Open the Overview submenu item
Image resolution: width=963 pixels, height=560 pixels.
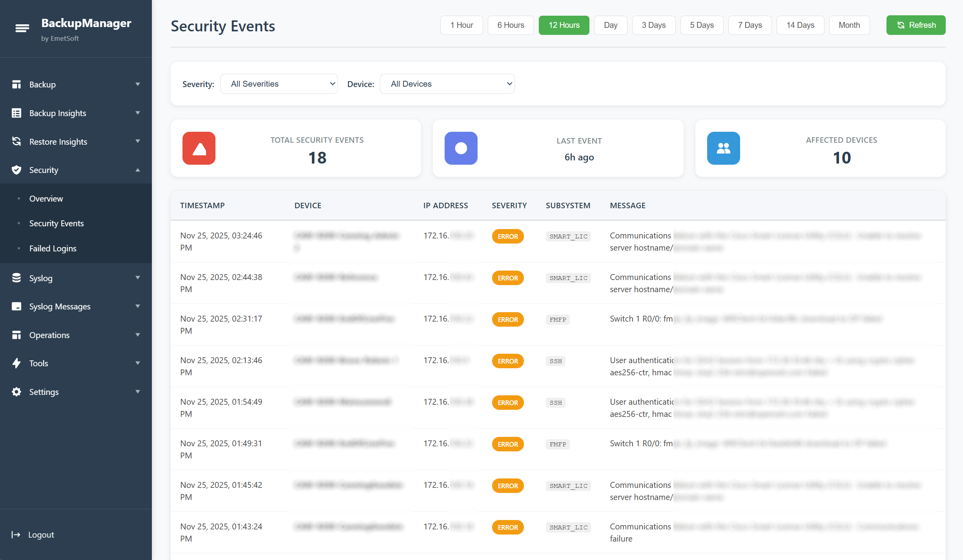[x=46, y=198]
